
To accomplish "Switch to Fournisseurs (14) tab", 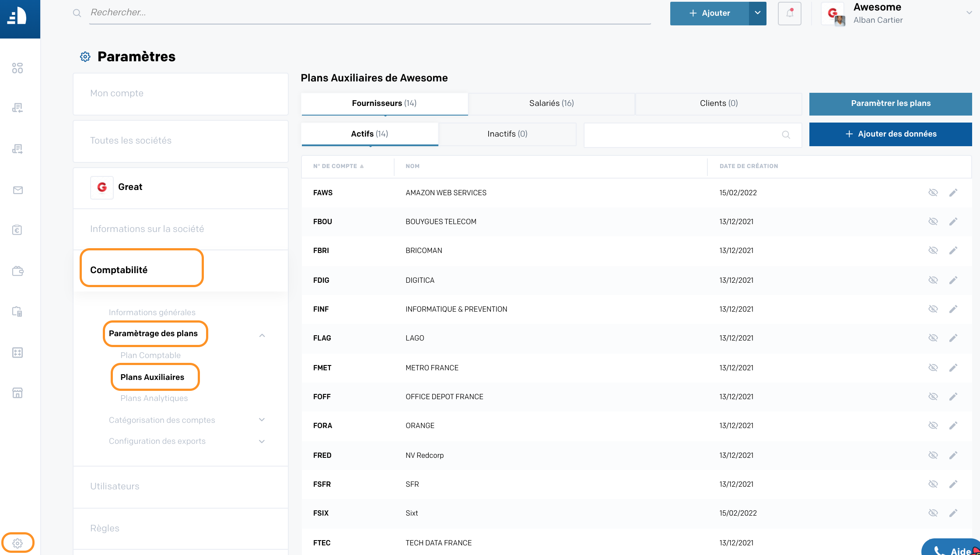I will click(385, 104).
